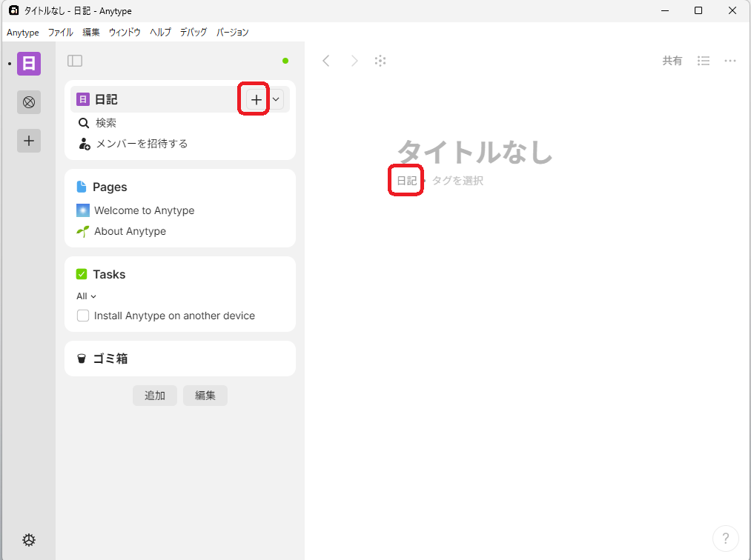Click the blue Pages document icon
Viewport: 751px width, 560px height.
pos(82,187)
